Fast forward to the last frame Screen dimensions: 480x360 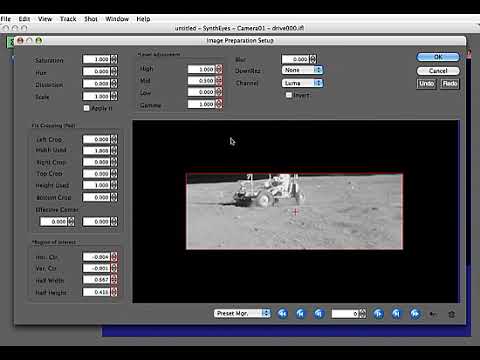pyautogui.click(x=415, y=314)
